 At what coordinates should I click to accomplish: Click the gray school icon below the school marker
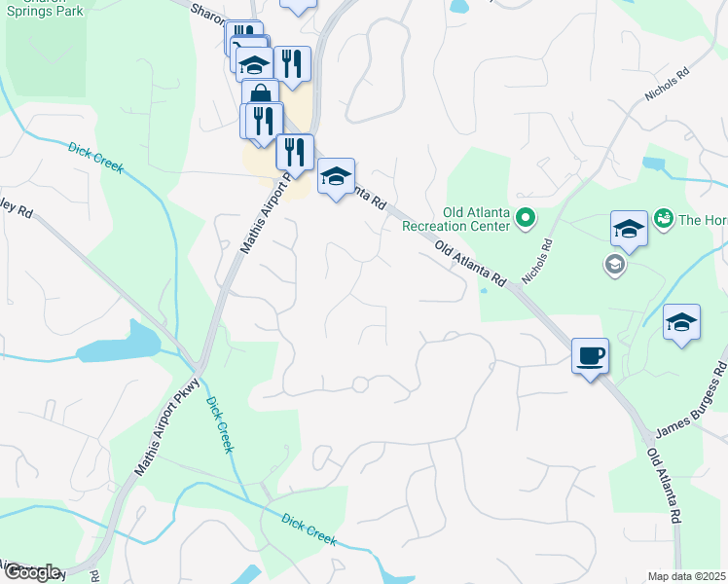[615, 265]
